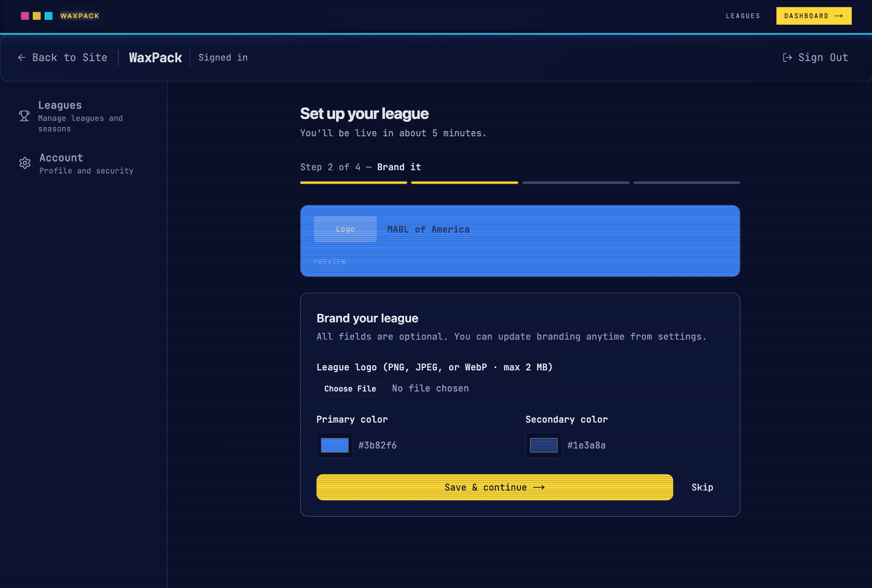Click the first step progress bar segment
The width and height of the screenshot is (872, 588).
pos(353,183)
